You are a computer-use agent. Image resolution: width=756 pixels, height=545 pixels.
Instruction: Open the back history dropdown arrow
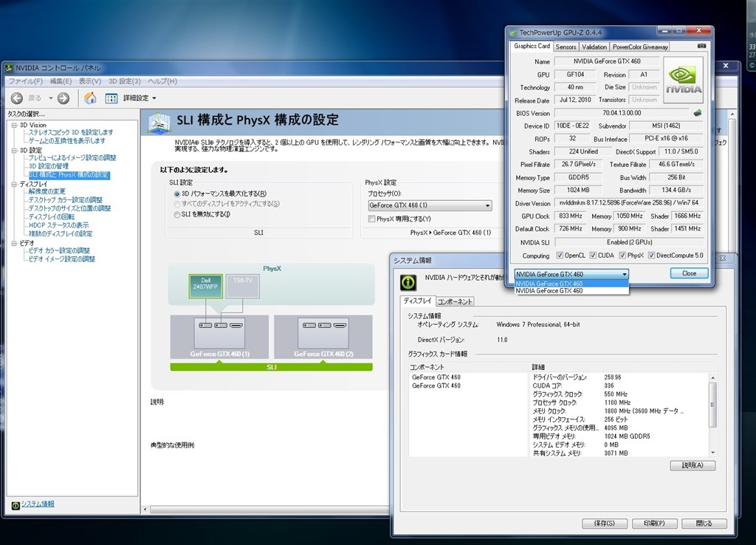click(51, 98)
